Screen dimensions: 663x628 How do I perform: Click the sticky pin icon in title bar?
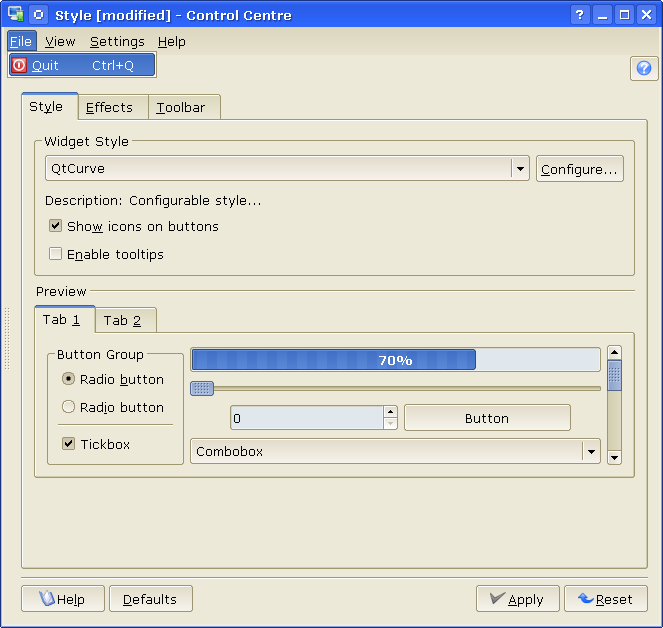coord(38,15)
